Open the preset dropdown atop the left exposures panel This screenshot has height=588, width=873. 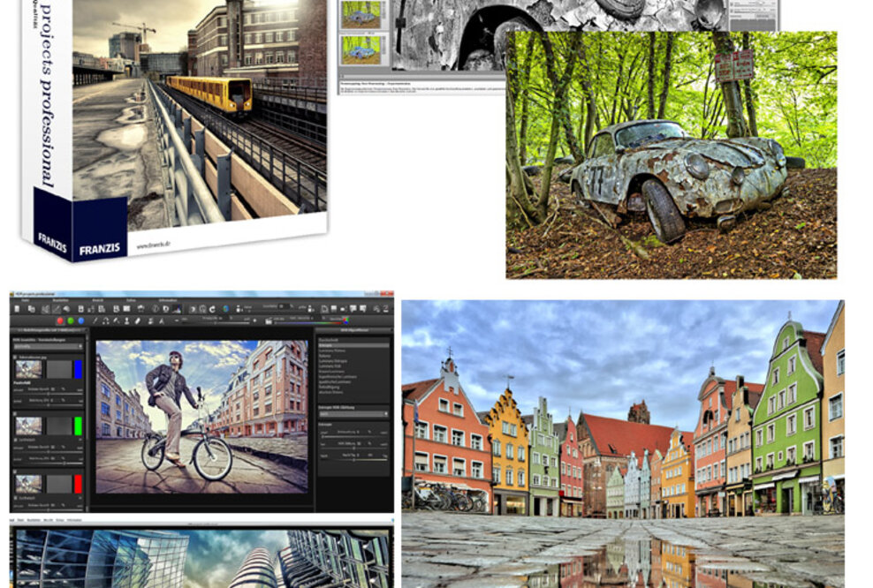click(49, 346)
